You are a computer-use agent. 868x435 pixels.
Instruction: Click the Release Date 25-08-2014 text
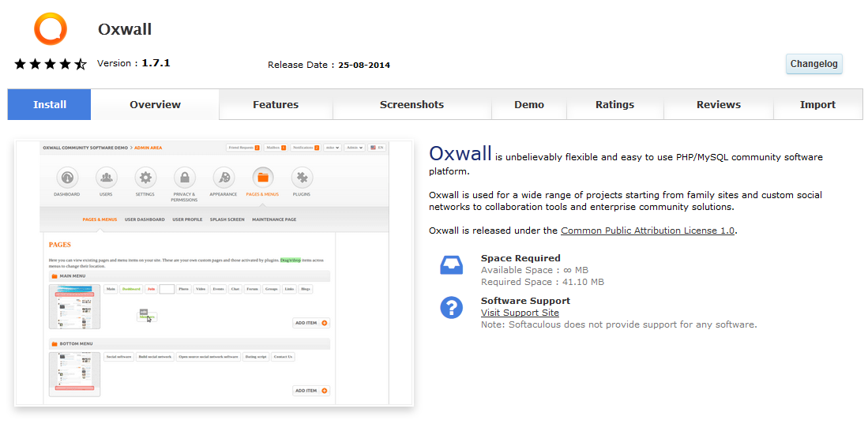(329, 65)
